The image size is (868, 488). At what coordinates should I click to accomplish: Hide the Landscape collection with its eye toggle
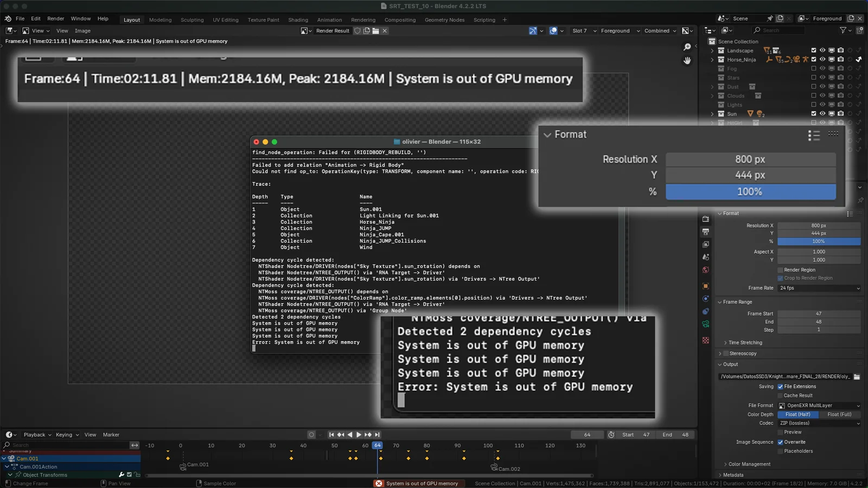point(822,50)
